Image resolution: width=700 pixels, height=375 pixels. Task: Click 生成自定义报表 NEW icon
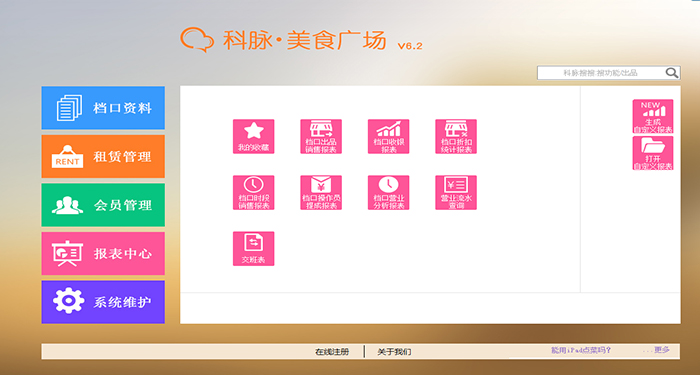(x=653, y=116)
